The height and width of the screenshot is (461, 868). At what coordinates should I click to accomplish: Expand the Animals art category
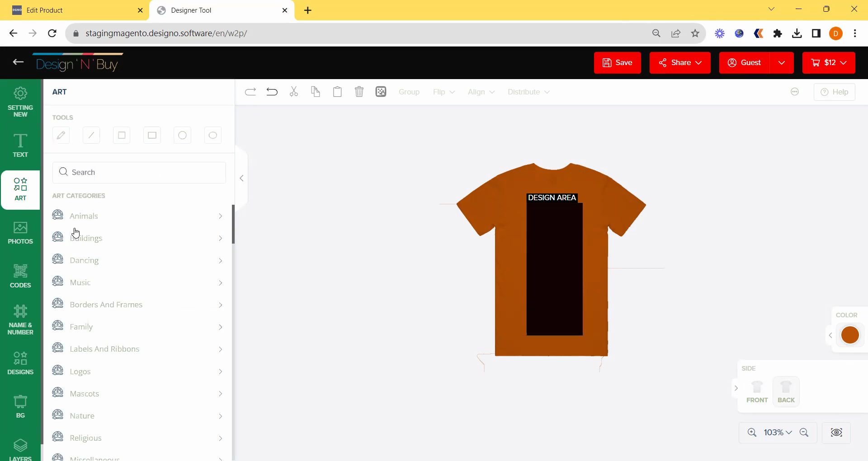138,216
